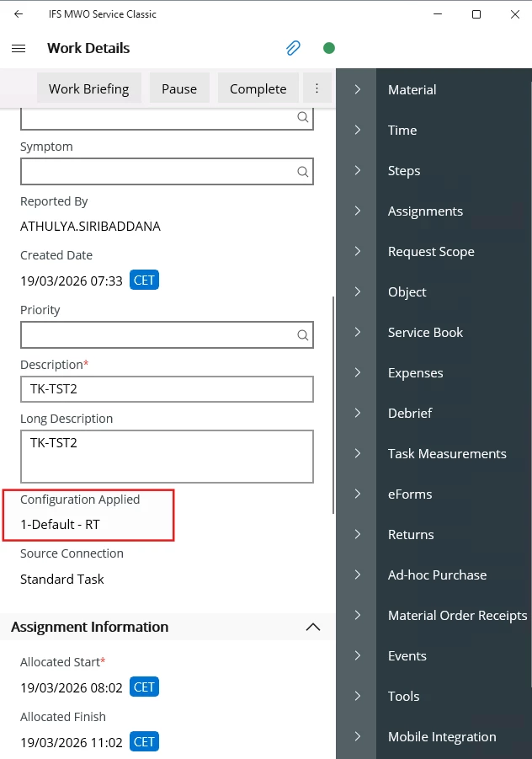Click the back arrow in title bar
532x759 pixels.
tap(19, 14)
